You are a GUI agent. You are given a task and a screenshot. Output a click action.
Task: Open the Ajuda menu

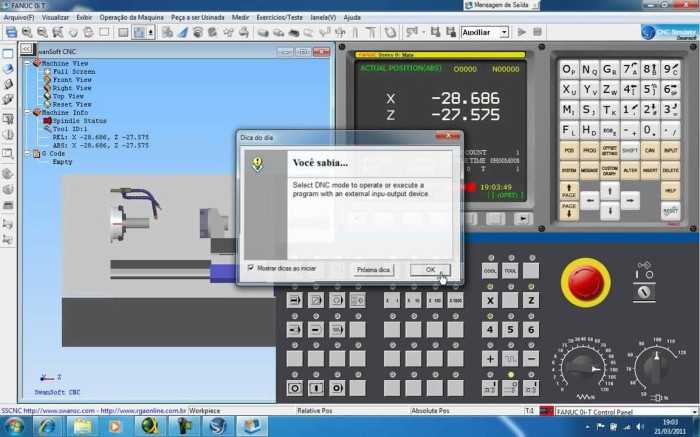click(x=352, y=17)
